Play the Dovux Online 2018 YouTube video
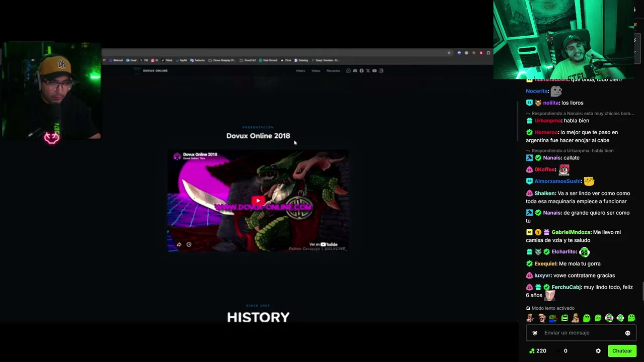This screenshot has width=644, height=362. pos(258,201)
